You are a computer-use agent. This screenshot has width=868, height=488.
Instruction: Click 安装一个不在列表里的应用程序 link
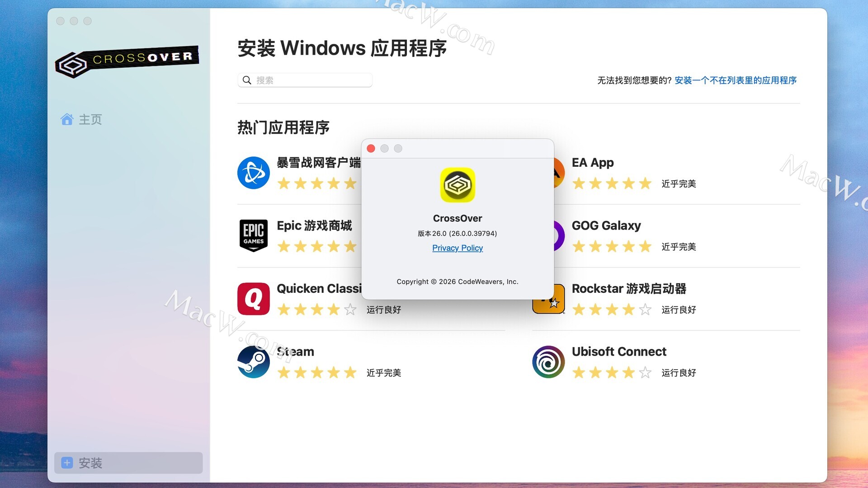[735, 80]
